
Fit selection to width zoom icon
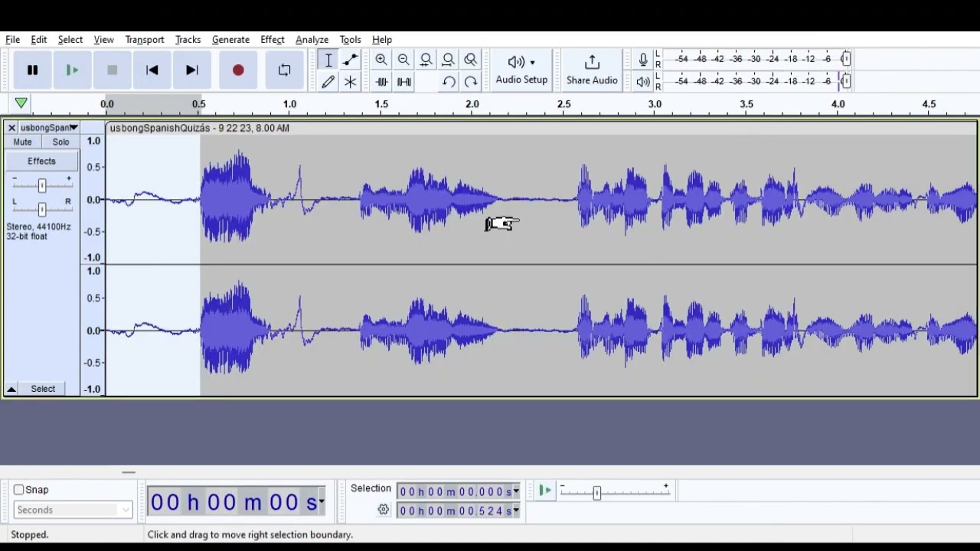(x=426, y=60)
